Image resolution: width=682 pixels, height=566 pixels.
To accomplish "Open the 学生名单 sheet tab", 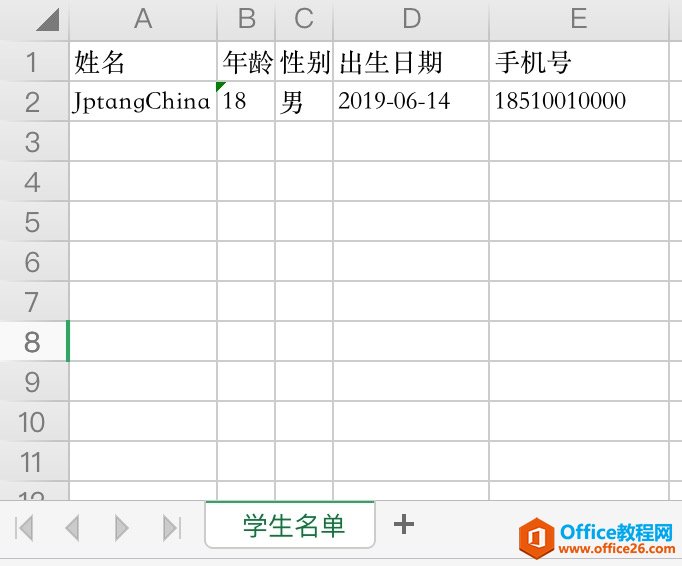I will 290,525.
